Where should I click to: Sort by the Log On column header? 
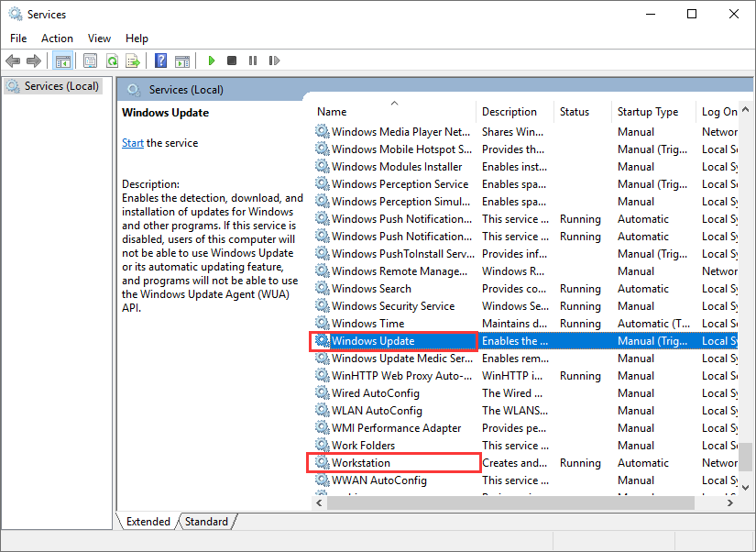(718, 112)
